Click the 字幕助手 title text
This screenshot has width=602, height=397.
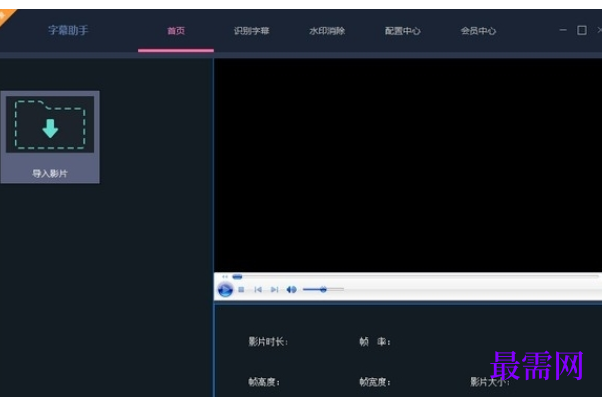click(x=68, y=30)
